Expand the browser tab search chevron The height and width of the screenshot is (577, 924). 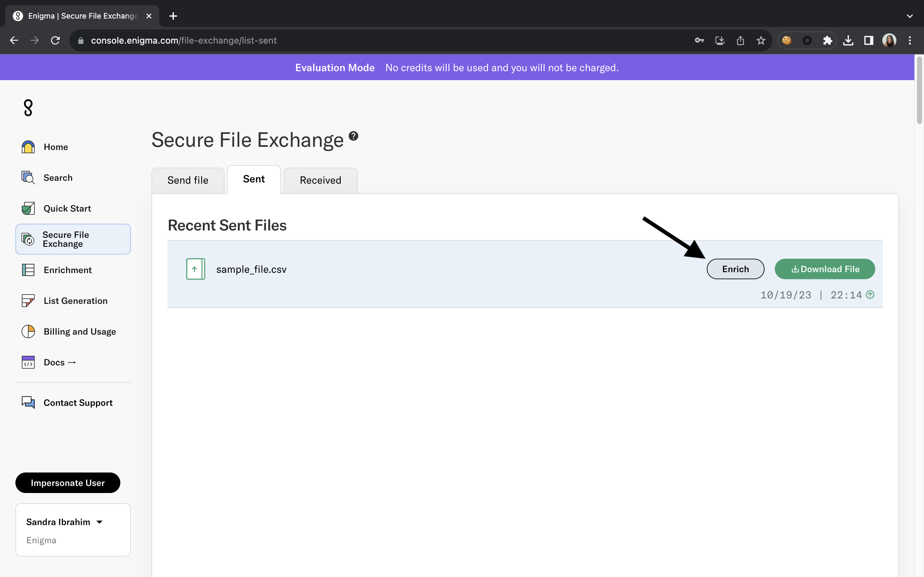pos(910,16)
